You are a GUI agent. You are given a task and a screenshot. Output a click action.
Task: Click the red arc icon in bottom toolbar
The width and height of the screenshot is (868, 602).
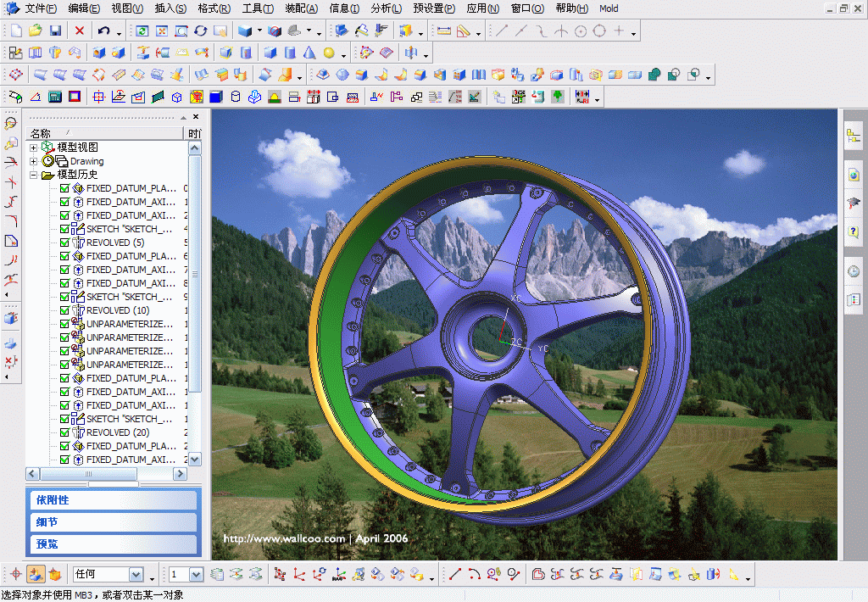click(x=475, y=574)
